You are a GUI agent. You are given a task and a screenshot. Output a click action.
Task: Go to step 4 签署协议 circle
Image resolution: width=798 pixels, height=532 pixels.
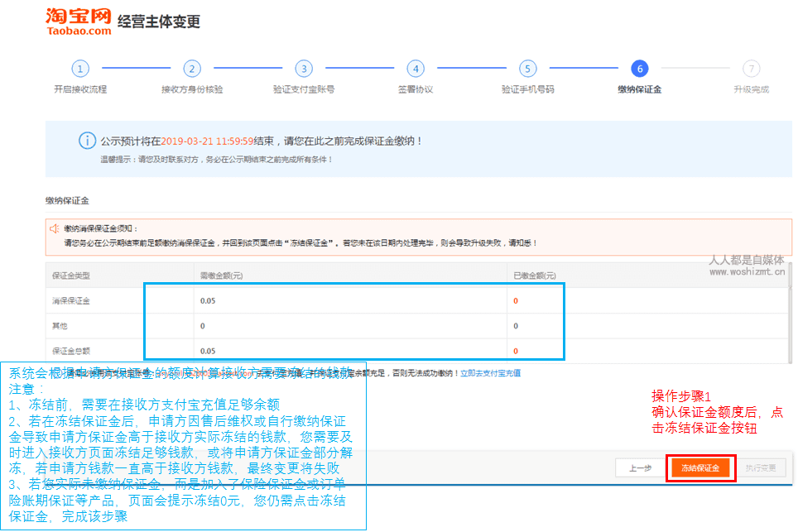tap(416, 69)
